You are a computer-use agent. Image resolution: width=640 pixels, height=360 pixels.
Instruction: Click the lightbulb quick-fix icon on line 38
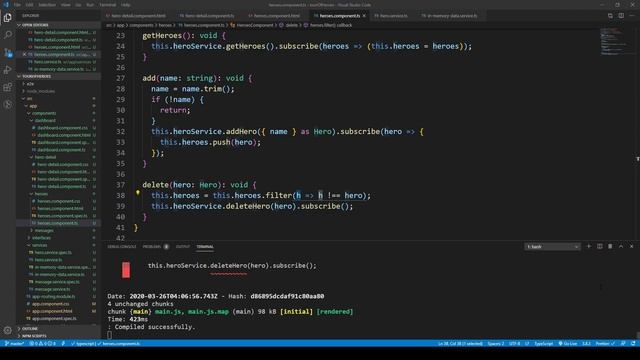[x=138, y=193]
